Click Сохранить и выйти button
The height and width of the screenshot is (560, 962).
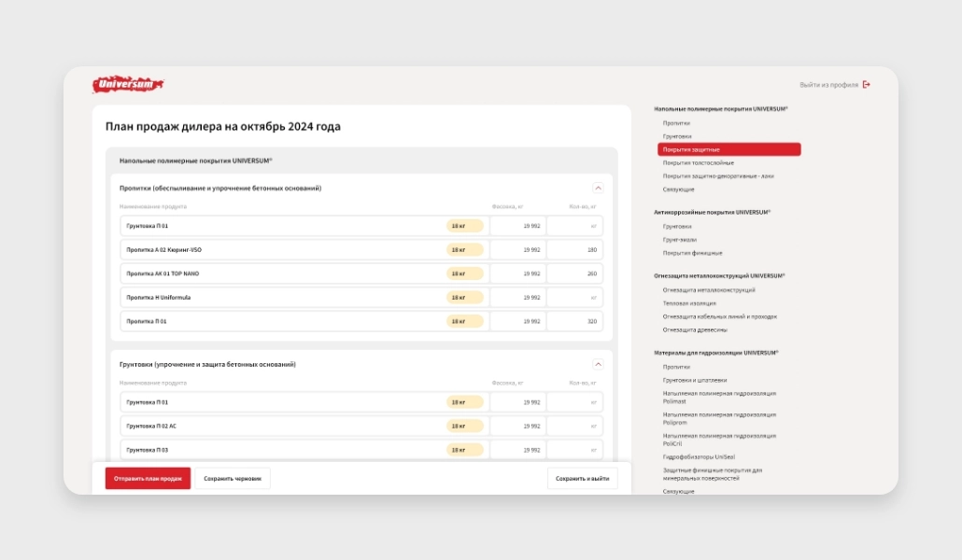[x=582, y=479]
